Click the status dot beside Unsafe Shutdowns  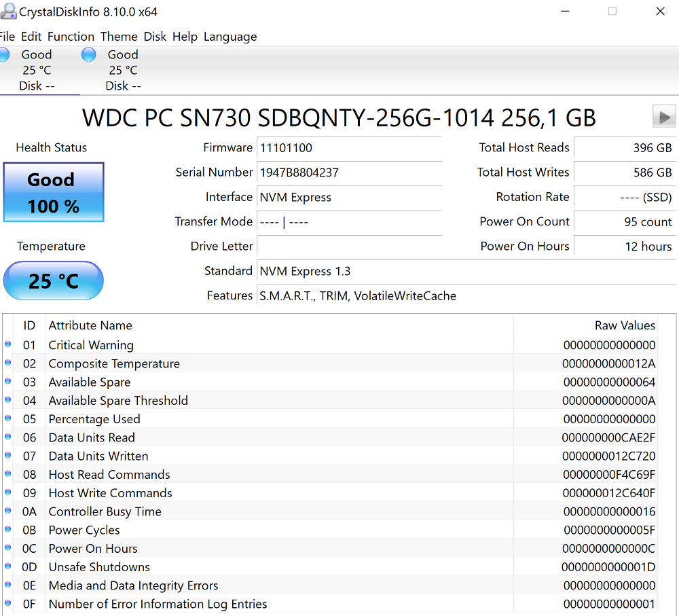tap(8, 566)
